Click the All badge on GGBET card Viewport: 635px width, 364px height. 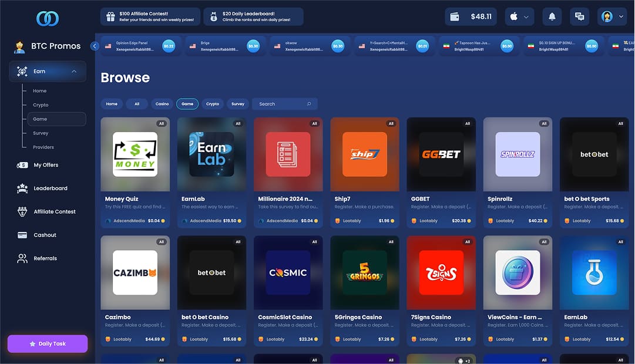(468, 123)
